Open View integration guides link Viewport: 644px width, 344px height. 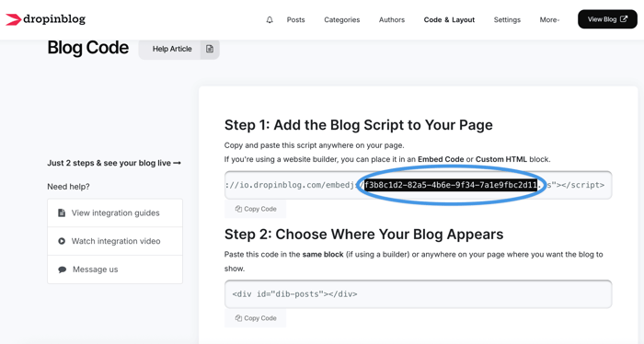pyautogui.click(x=115, y=213)
